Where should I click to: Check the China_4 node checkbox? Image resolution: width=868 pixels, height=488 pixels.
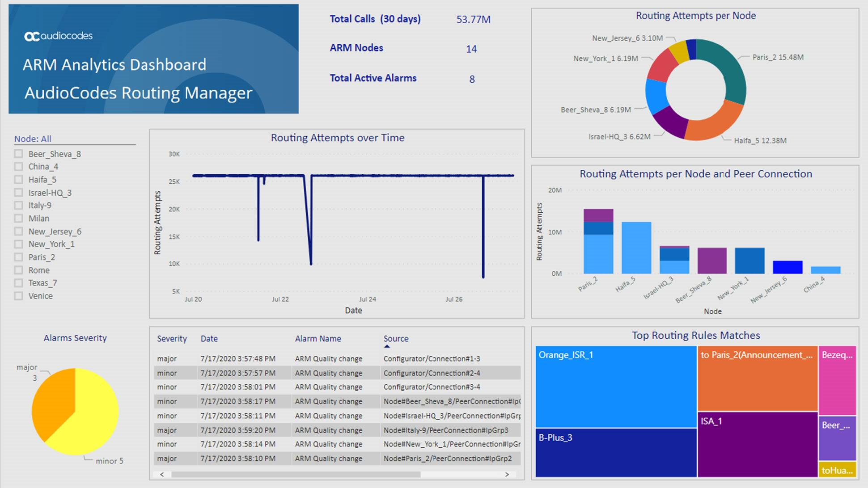coord(18,167)
